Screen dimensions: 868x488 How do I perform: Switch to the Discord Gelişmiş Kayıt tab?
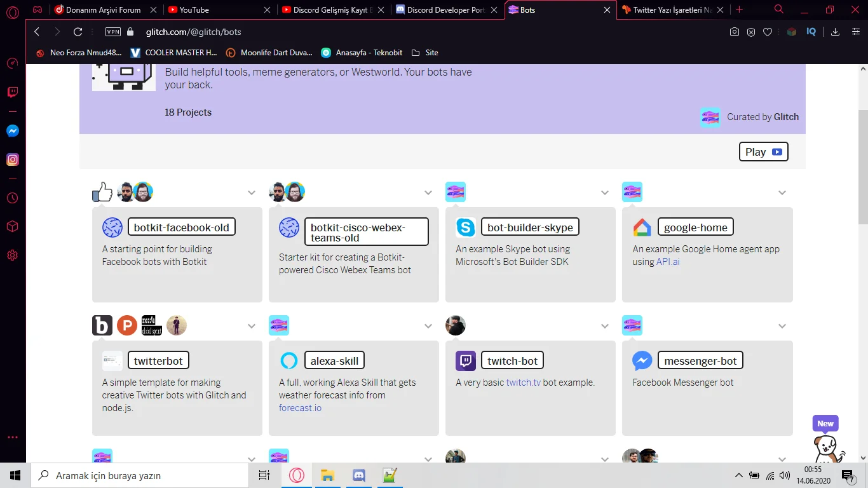pos(333,10)
